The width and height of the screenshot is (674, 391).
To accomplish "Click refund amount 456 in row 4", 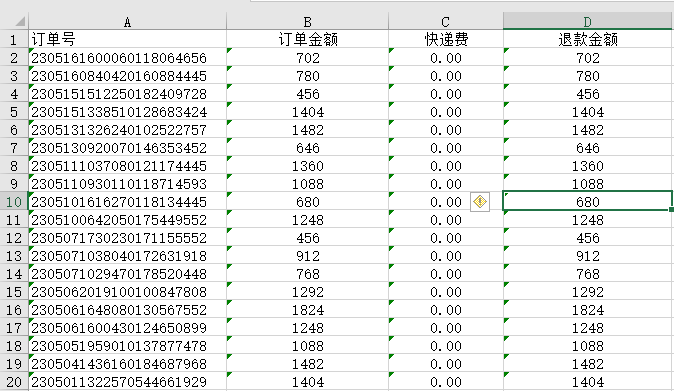I will pos(588,93).
